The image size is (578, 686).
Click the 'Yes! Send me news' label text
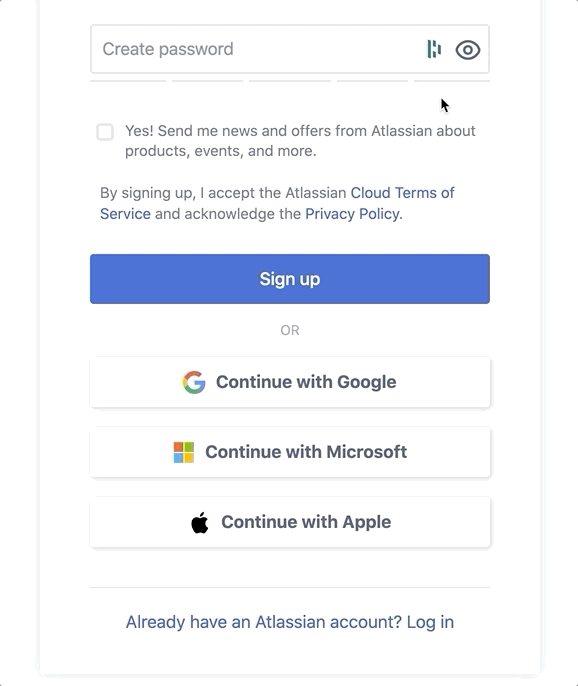(x=300, y=140)
